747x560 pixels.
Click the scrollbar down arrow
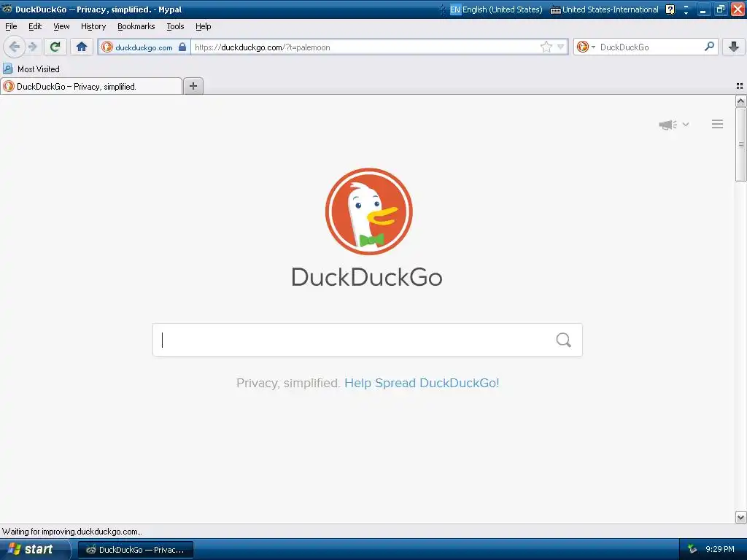coord(740,517)
